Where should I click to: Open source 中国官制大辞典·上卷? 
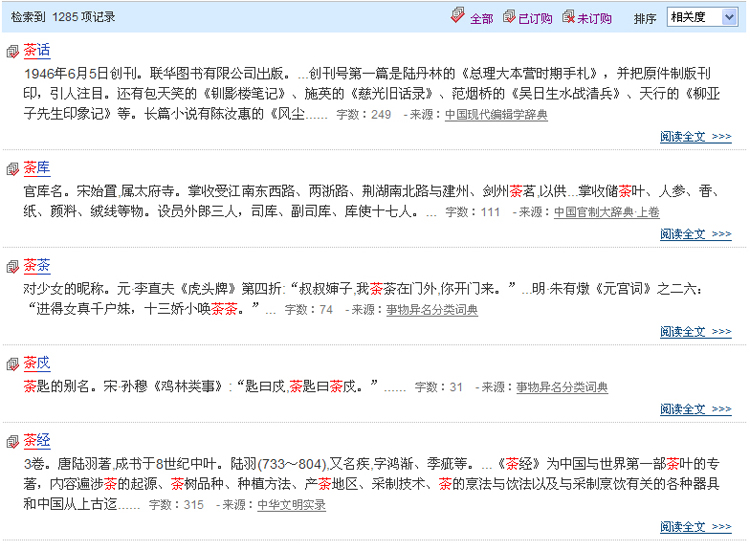pos(607,212)
